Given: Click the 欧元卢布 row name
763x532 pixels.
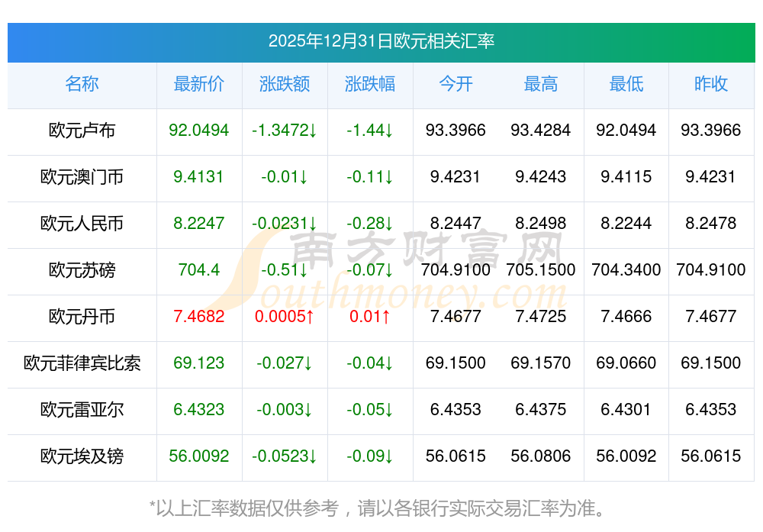Looking at the screenshot, I should (82, 131).
